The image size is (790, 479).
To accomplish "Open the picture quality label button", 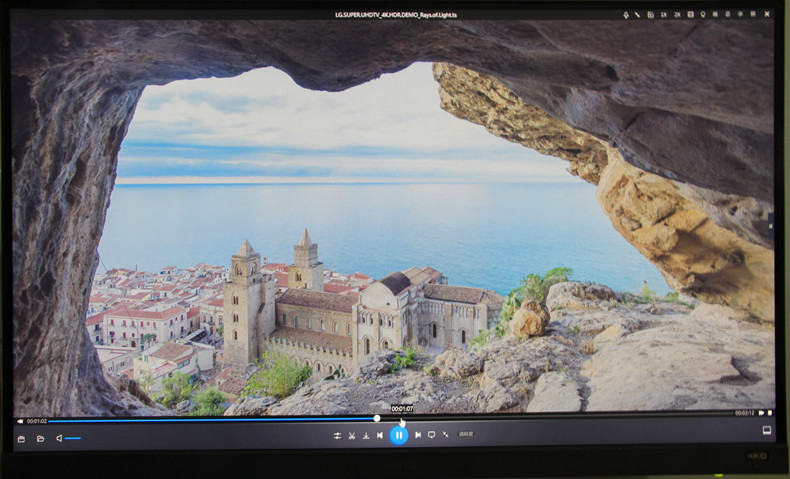I will pyautogui.click(x=466, y=435).
